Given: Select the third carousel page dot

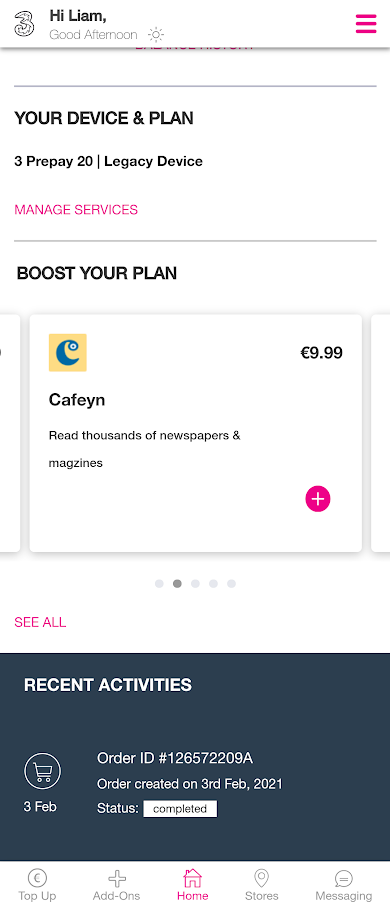Looking at the screenshot, I should [x=195, y=584].
